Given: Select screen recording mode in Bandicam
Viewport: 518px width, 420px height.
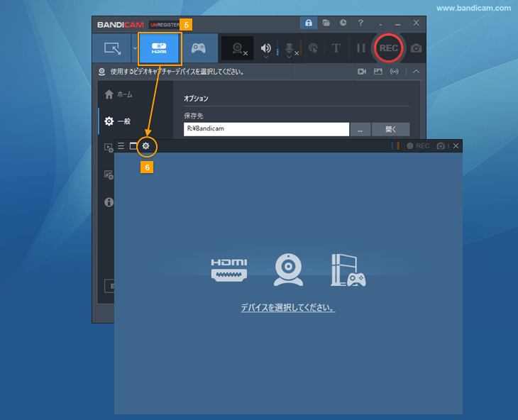Looking at the screenshot, I should [112, 48].
